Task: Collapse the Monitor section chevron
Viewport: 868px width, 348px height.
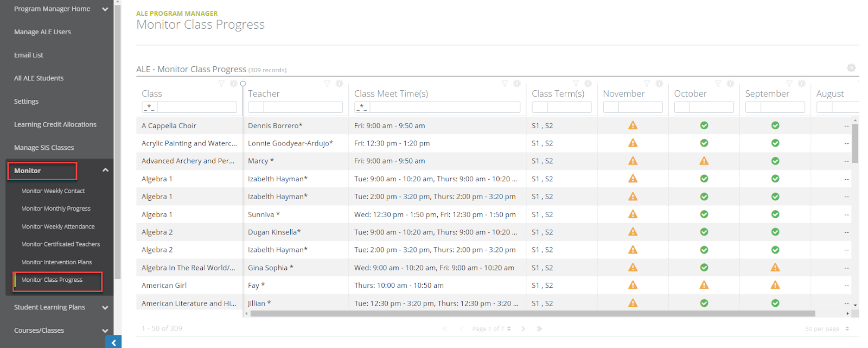Action: 105,170
